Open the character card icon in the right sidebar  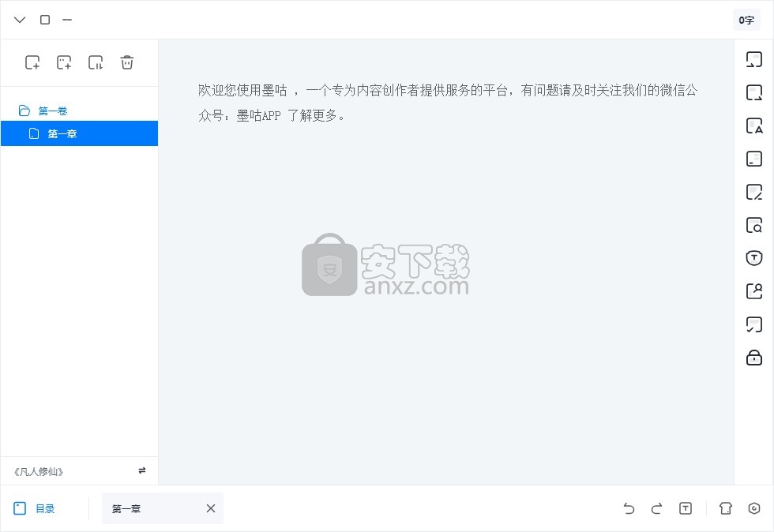click(x=753, y=291)
